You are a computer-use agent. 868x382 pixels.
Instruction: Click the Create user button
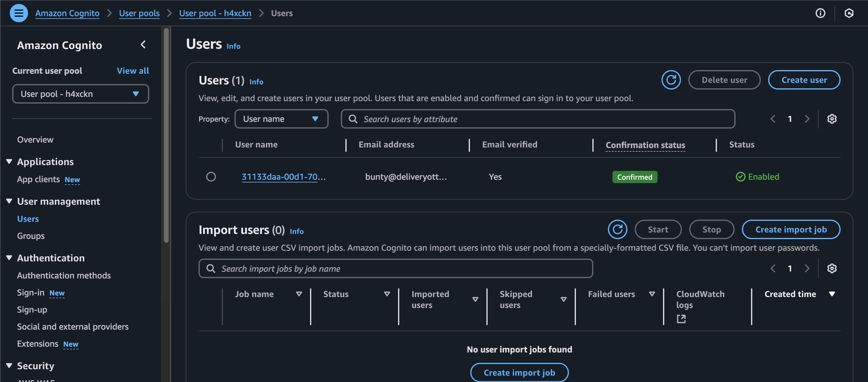(804, 80)
